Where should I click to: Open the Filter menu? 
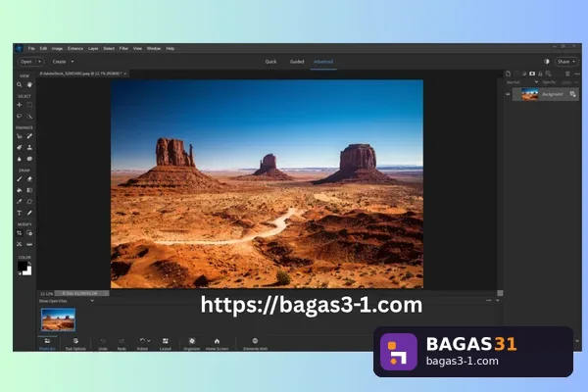123,48
